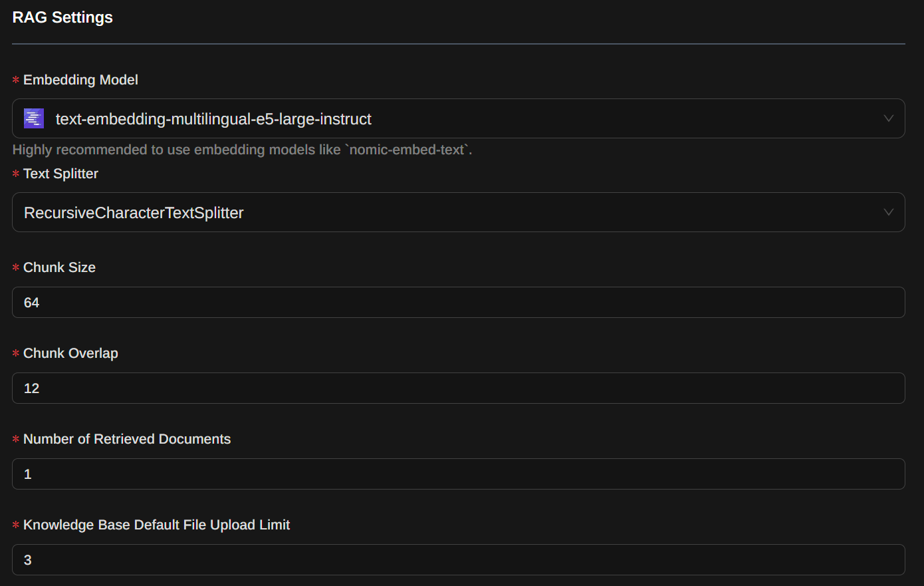Click the Knowledge Base Default File Upload Limit label
This screenshot has height=586, width=924.
coord(156,525)
